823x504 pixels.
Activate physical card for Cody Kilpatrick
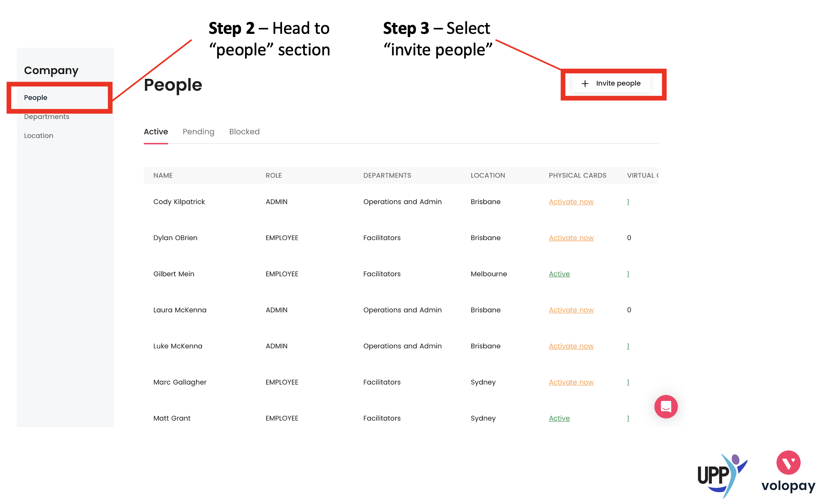pos(571,202)
